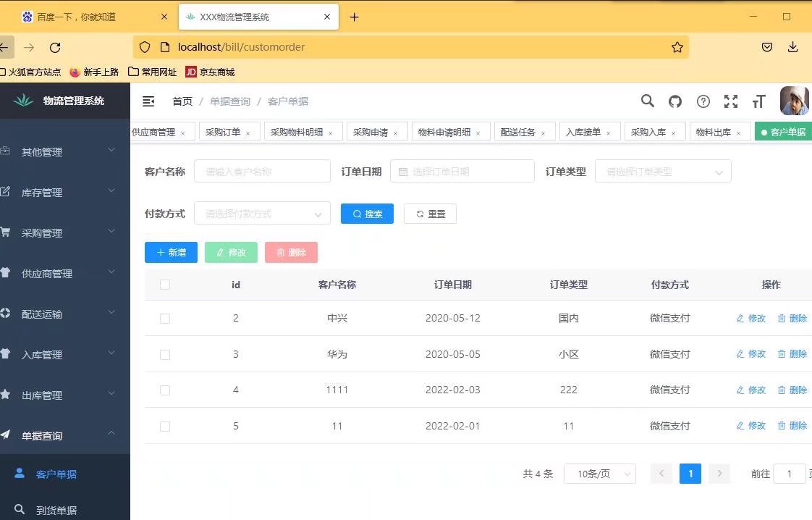Open a new browser tab

(354, 17)
